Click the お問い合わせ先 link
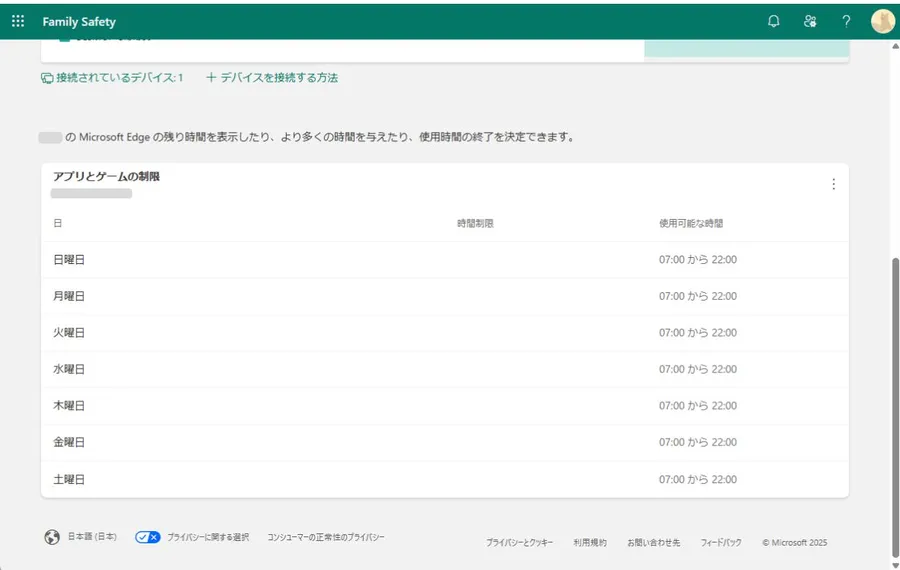 [x=653, y=543]
